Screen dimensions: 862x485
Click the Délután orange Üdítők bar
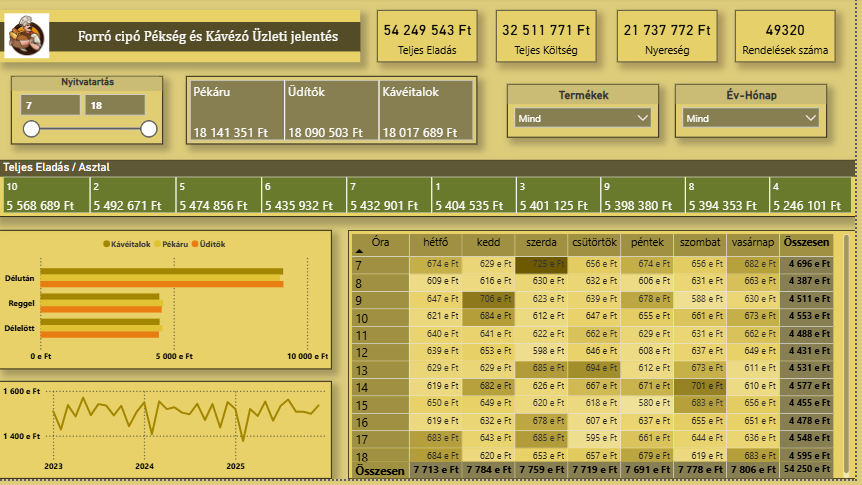(x=162, y=284)
